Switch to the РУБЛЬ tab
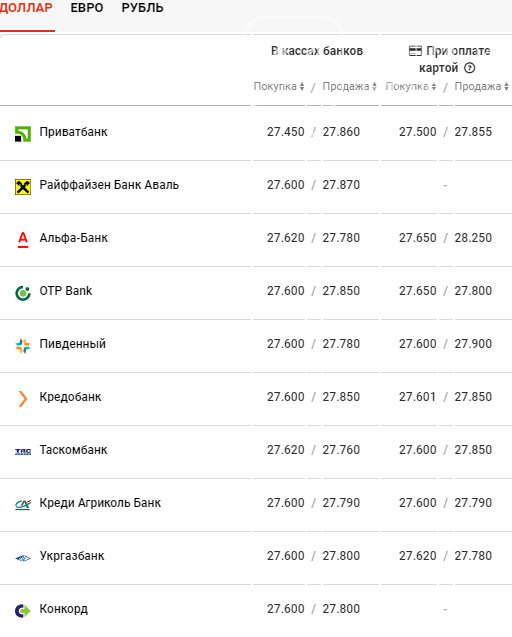The height and width of the screenshot is (637, 512). click(x=143, y=8)
